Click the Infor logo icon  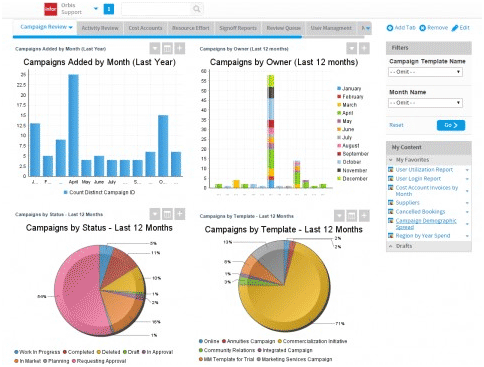51,9
